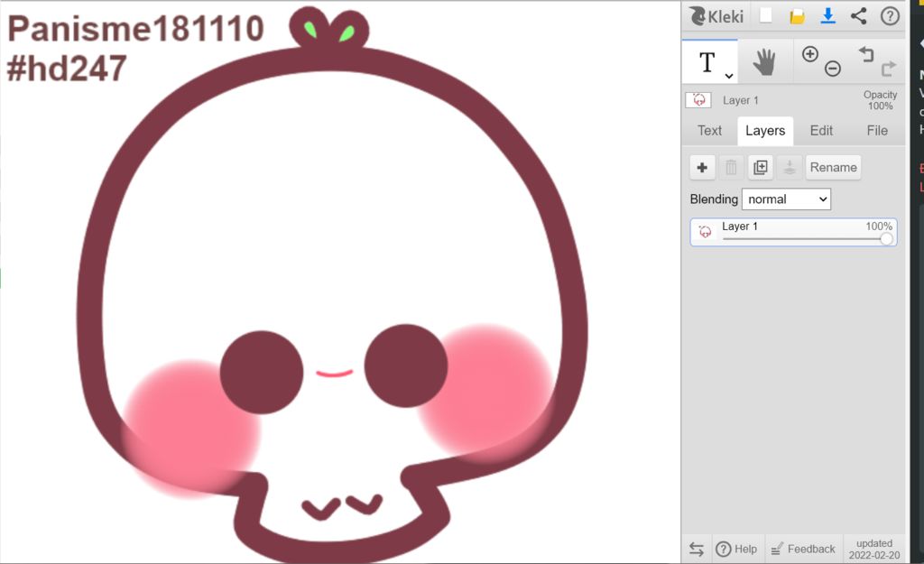Viewport: 924px width, 564px height.
Task: Click the merge layer down icon
Action: pos(789,167)
